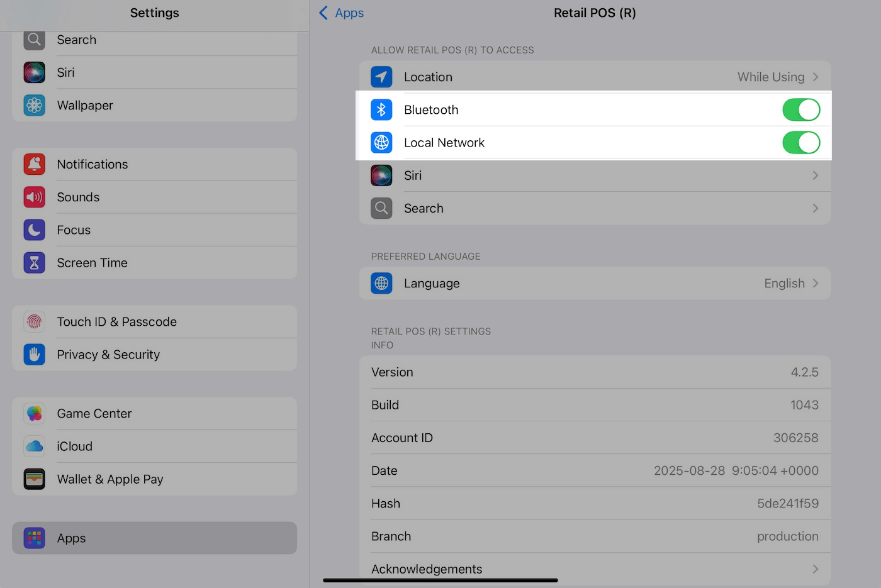This screenshot has width=881, height=588.
Task: Tap the Bluetooth icon next to its toggle
Action: pos(381,109)
